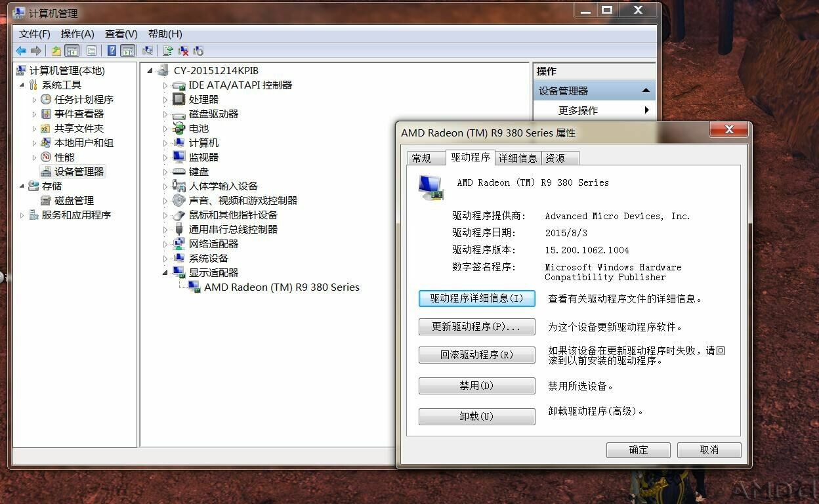Select the 计算机 device category

(203, 142)
